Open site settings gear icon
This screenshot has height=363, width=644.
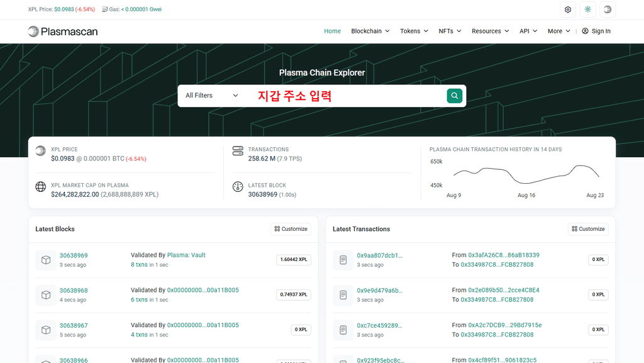point(568,9)
